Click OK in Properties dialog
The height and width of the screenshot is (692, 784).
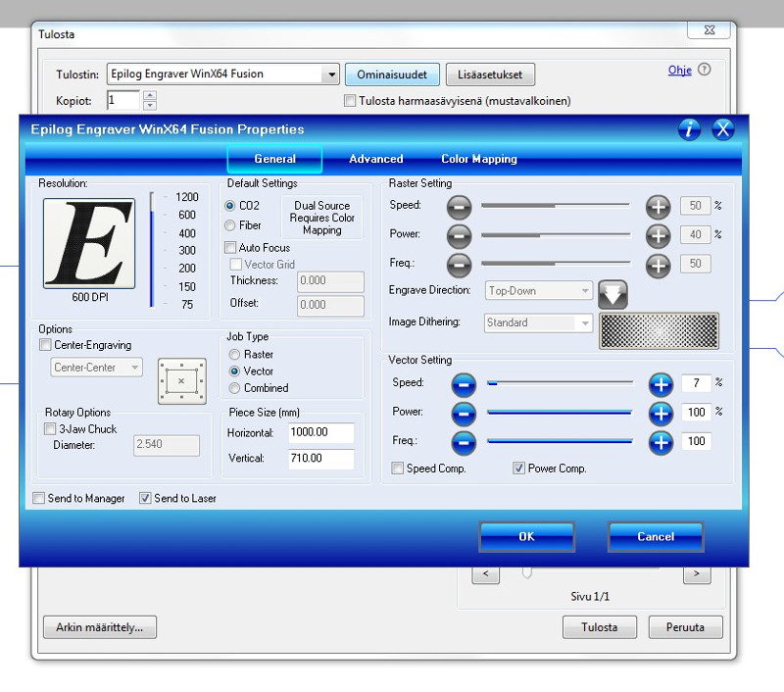[x=526, y=536]
